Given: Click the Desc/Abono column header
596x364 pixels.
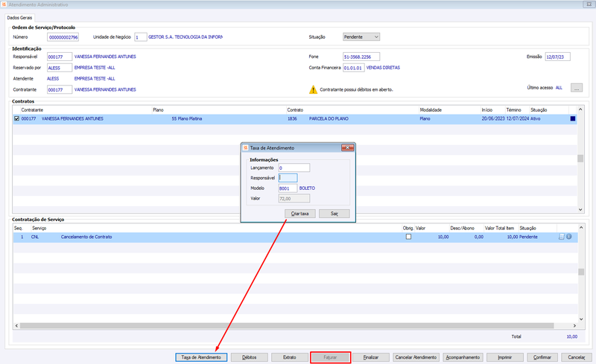Looking at the screenshot, I should coord(462,228).
